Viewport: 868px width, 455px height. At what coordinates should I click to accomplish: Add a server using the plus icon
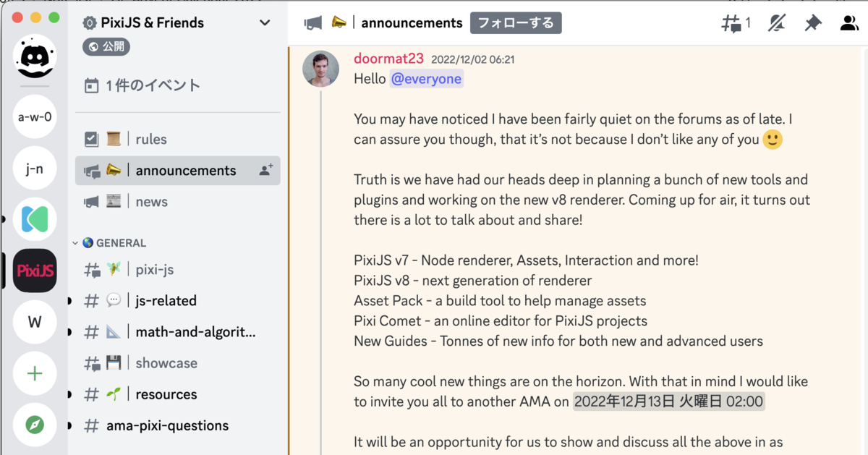(x=34, y=373)
